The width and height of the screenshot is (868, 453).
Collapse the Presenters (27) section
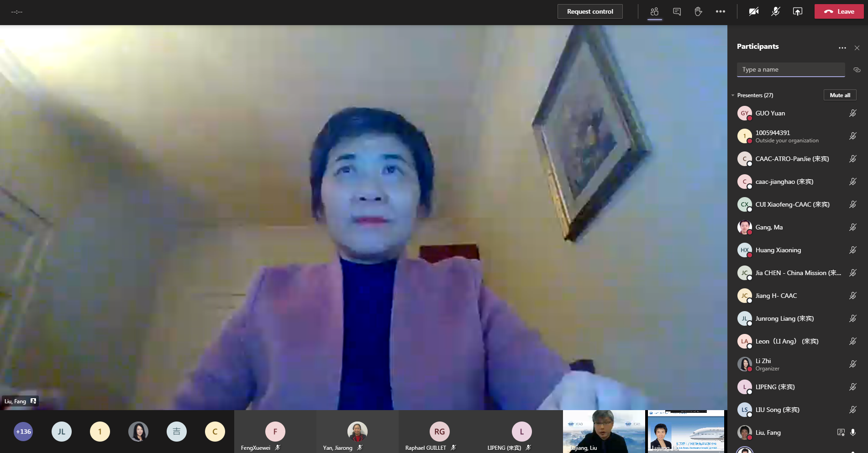pos(733,95)
